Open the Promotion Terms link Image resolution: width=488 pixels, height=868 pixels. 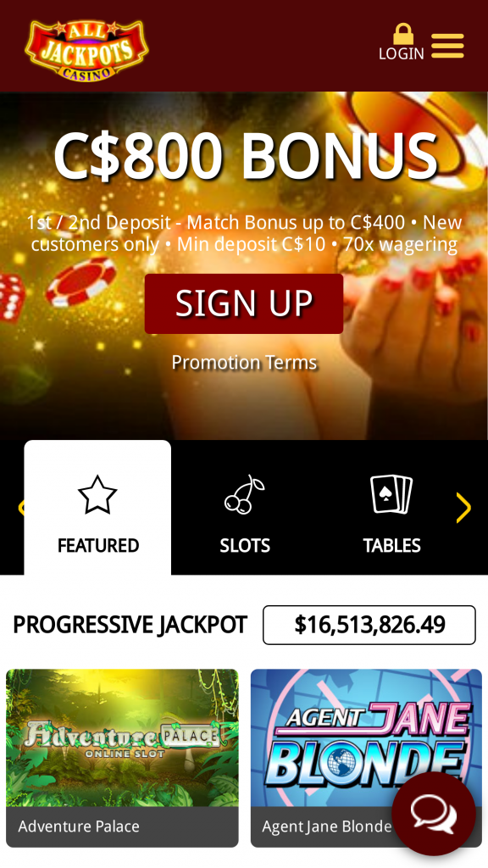point(244,363)
